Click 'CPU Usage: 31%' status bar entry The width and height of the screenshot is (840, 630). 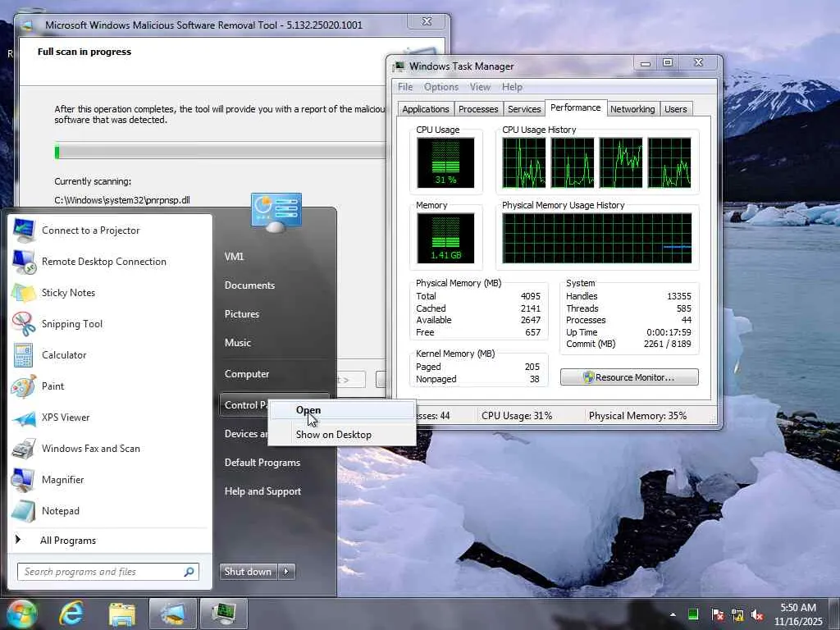click(x=517, y=416)
